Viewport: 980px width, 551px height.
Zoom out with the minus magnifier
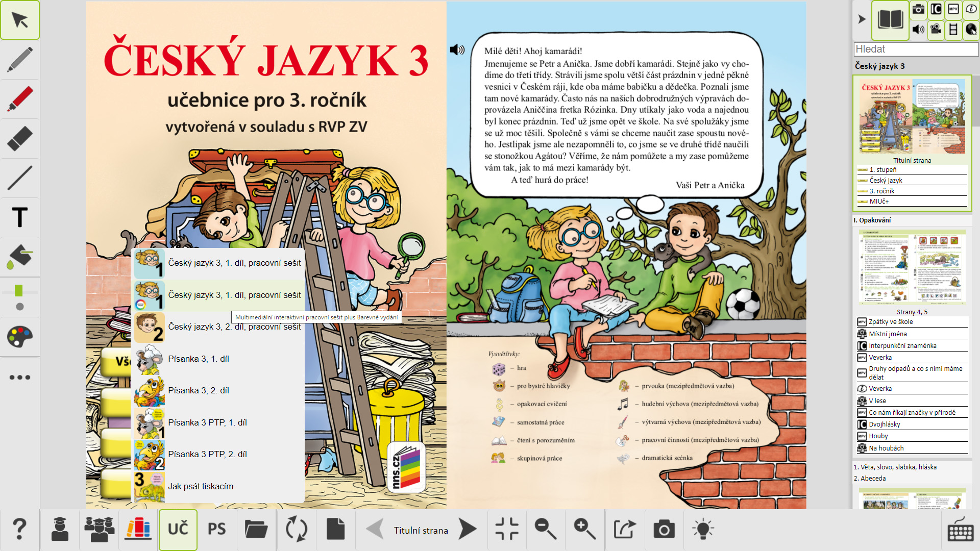[x=545, y=529]
